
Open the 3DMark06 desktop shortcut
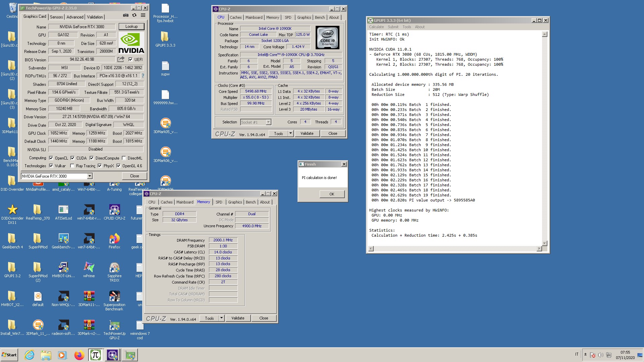165,155
